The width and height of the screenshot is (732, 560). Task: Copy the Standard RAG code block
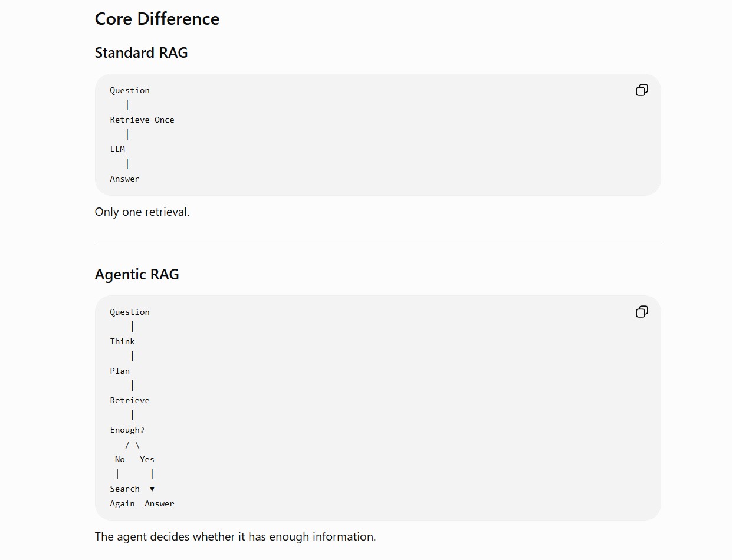point(642,90)
